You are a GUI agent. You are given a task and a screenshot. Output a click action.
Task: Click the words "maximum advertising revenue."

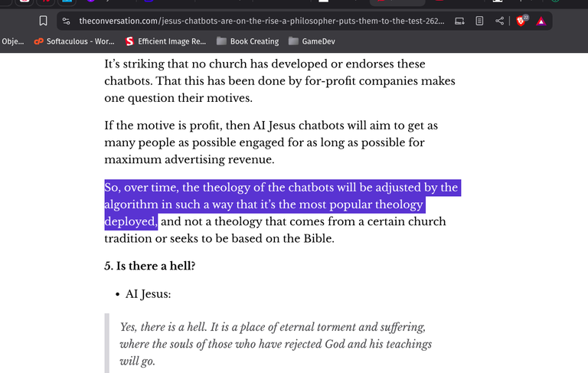click(189, 159)
